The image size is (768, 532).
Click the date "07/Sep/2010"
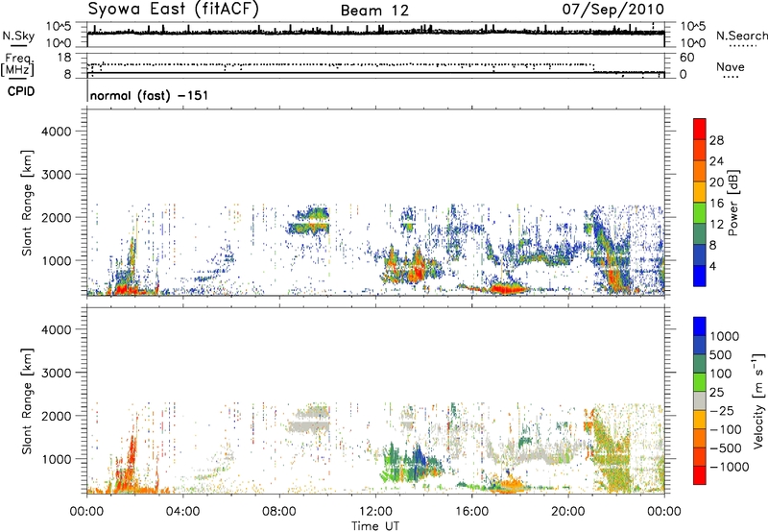pos(613,10)
